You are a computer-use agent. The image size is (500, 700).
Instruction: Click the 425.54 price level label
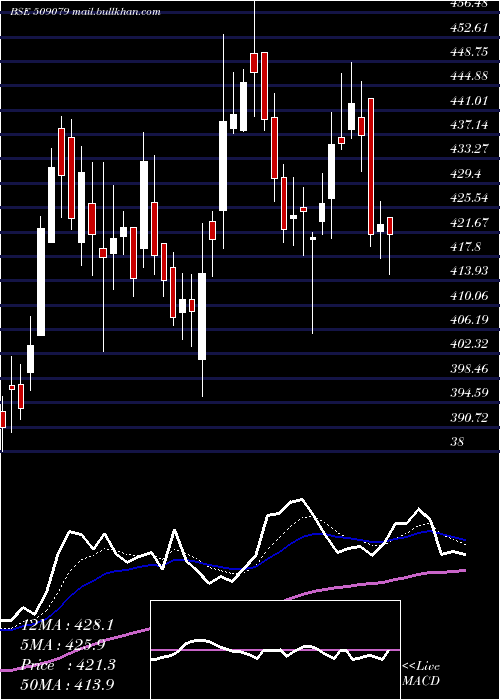tap(469, 198)
